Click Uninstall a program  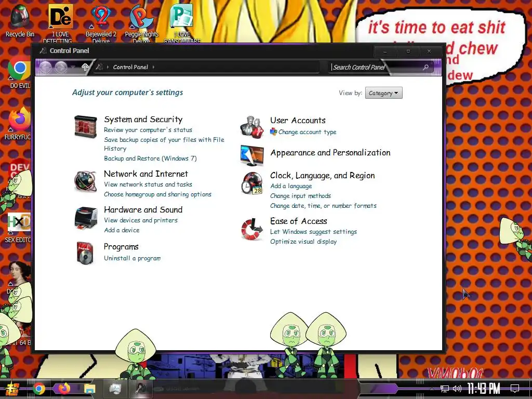coord(132,258)
